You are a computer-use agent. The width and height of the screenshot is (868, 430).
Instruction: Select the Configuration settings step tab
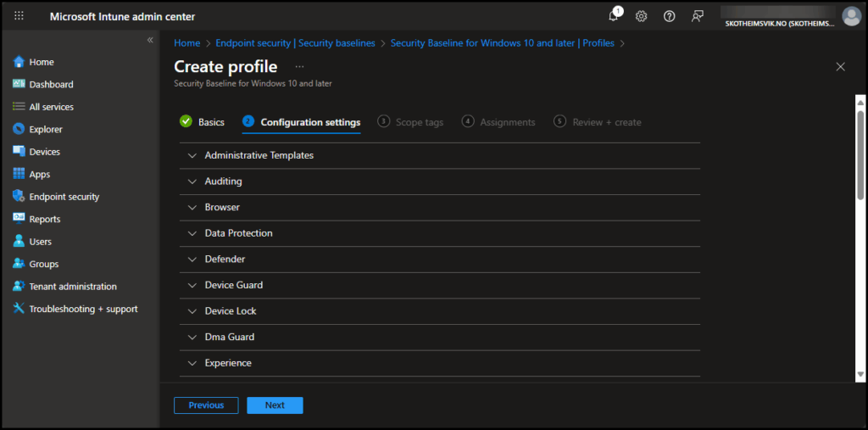(x=302, y=122)
